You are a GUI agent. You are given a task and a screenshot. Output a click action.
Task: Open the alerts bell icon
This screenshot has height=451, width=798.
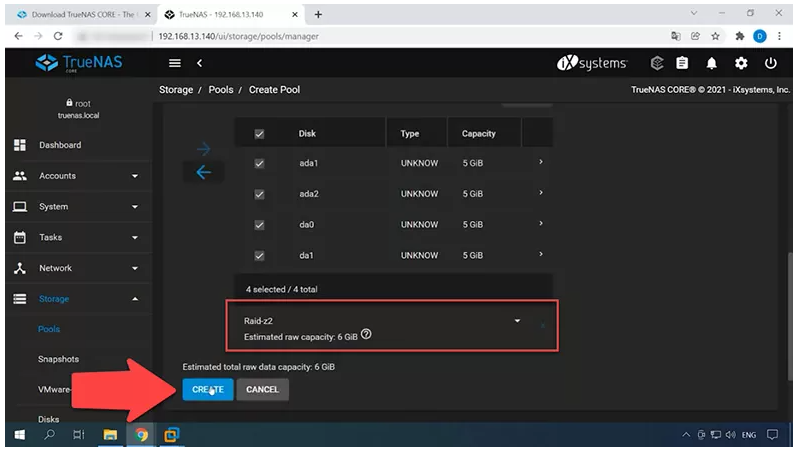(x=711, y=63)
